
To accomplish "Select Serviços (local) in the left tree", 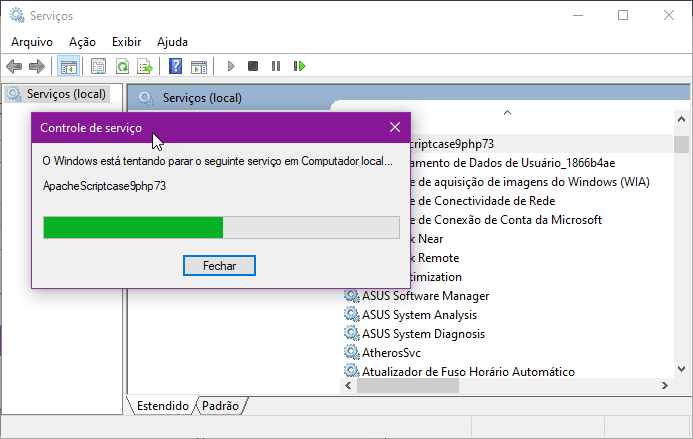I will pos(58,94).
